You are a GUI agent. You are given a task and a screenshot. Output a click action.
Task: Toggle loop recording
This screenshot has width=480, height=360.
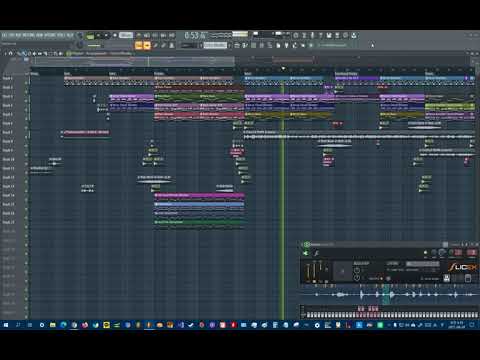coord(172,35)
